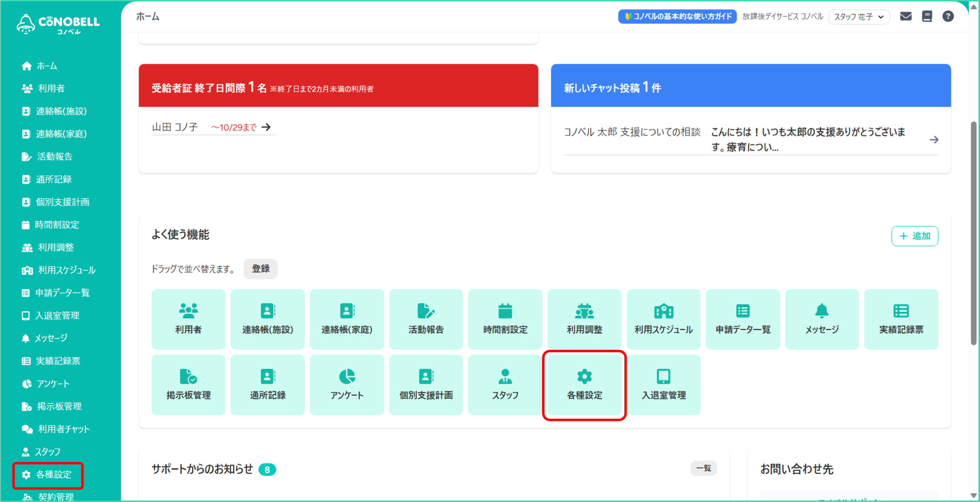
Task: Open the 掲示板管理 shortcut tile
Action: (x=188, y=385)
